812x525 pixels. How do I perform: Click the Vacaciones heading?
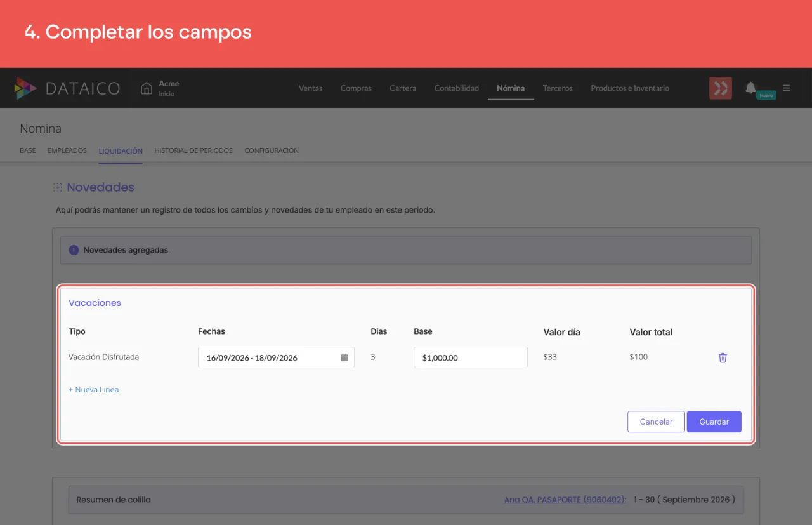click(x=95, y=303)
